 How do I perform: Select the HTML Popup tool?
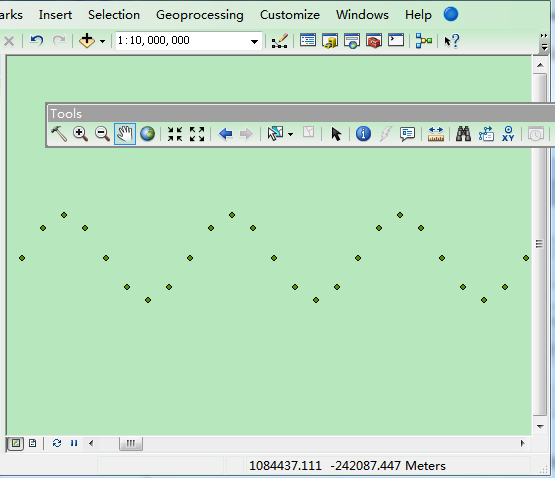(407, 134)
